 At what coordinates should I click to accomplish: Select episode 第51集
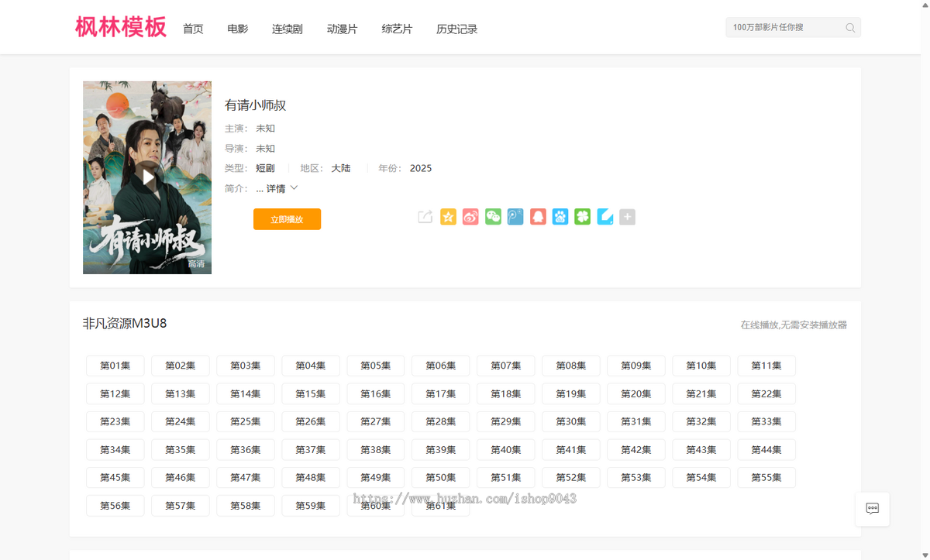[x=506, y=477]
